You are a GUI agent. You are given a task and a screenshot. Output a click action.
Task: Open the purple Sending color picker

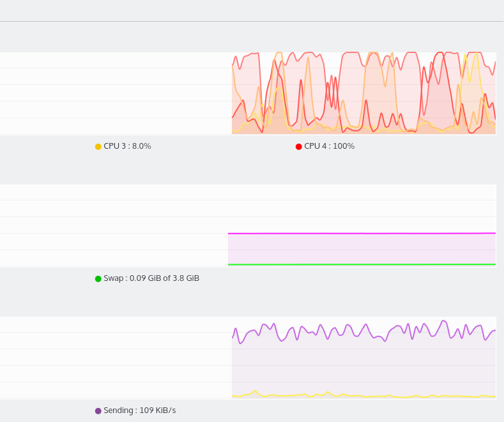click(x=98, y=411)
